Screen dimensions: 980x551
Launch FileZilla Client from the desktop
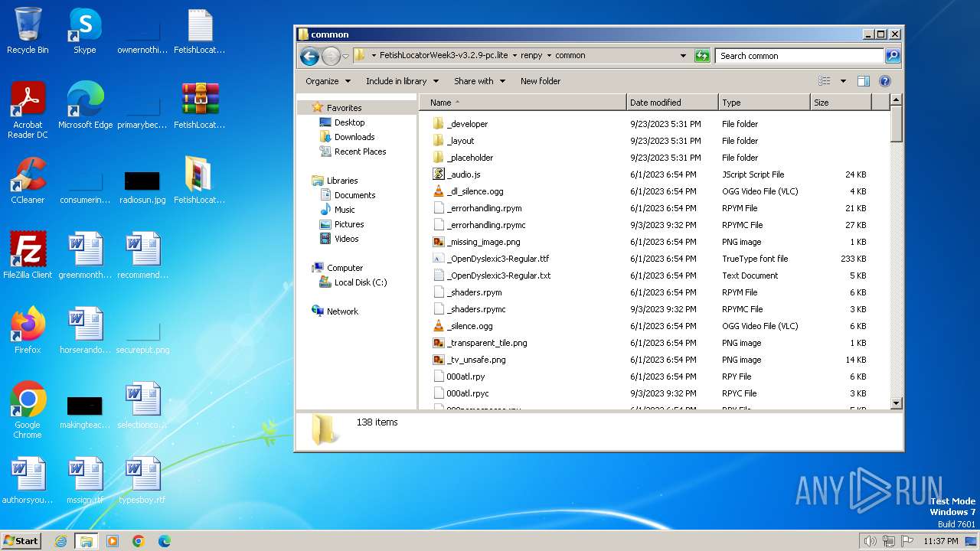tap(28, 255)
